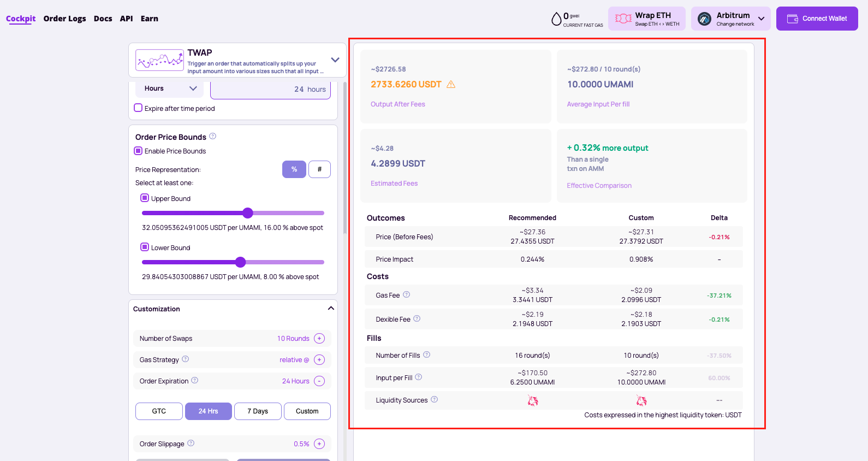Select Custom expiration option
This screenshot has width=868, height=461.
click(x=307, y=411)
